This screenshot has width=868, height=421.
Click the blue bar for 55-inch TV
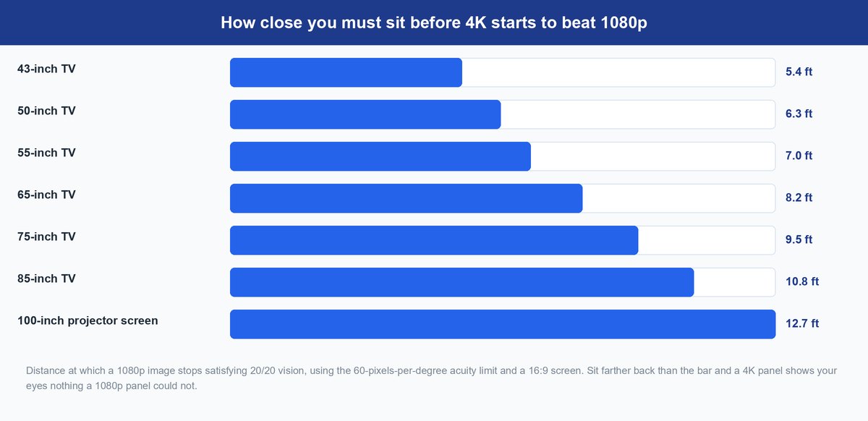tap(380, 156)
